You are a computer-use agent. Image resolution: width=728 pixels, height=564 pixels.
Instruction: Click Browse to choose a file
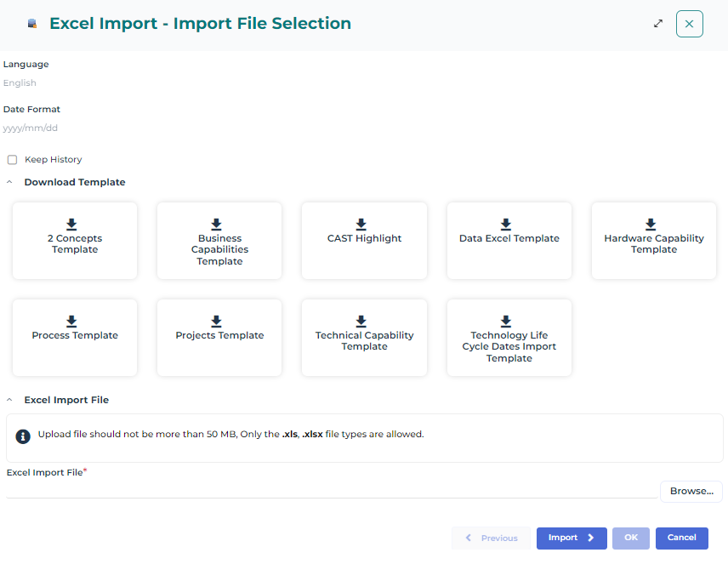[691, 492]
